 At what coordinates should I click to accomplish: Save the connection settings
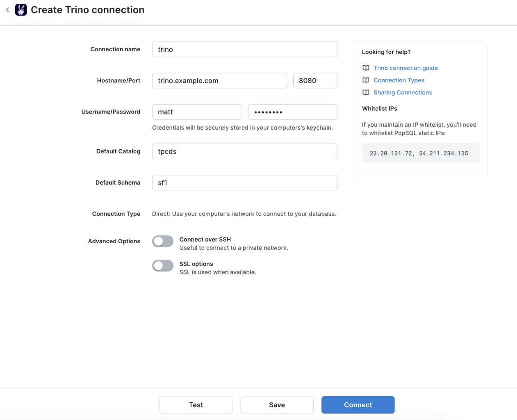[277, 405]
